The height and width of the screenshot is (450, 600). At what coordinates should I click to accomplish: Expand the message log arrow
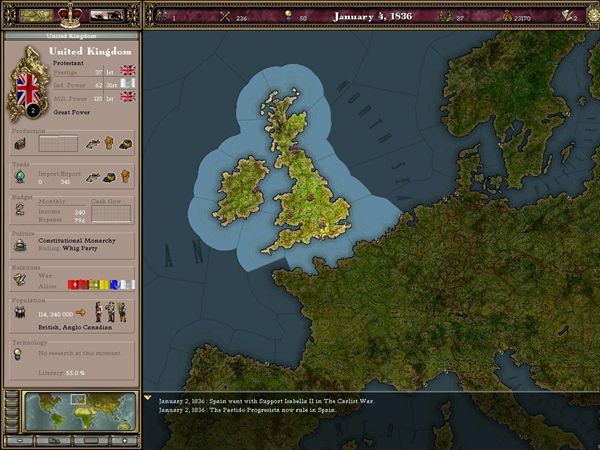pos(148,397)
